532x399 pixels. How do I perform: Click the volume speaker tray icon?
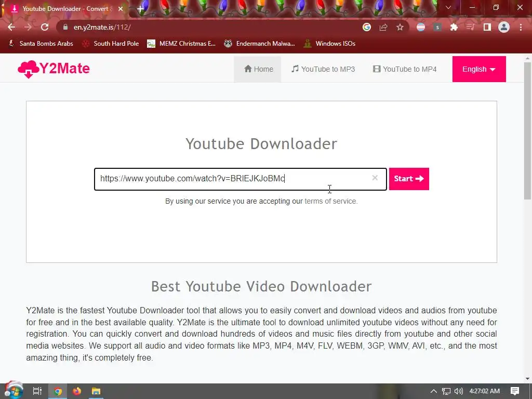coord(458,391)
